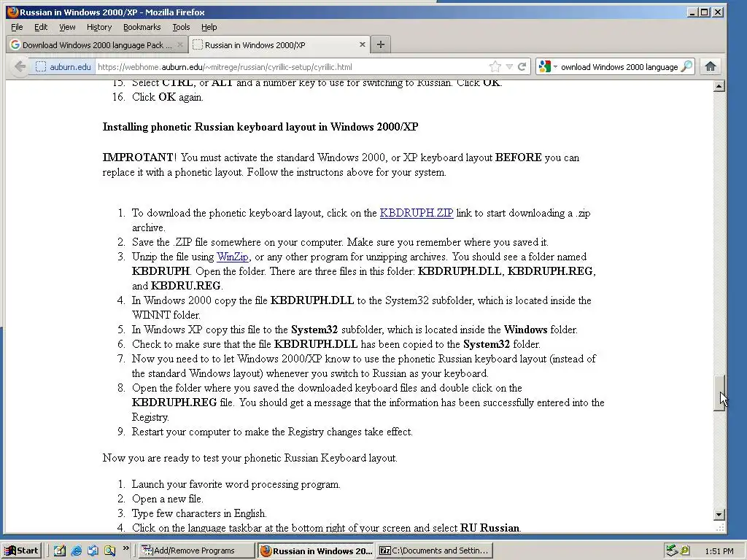Expand hidden quick launch items chevron
747x560 pixels.
[125, 548]
